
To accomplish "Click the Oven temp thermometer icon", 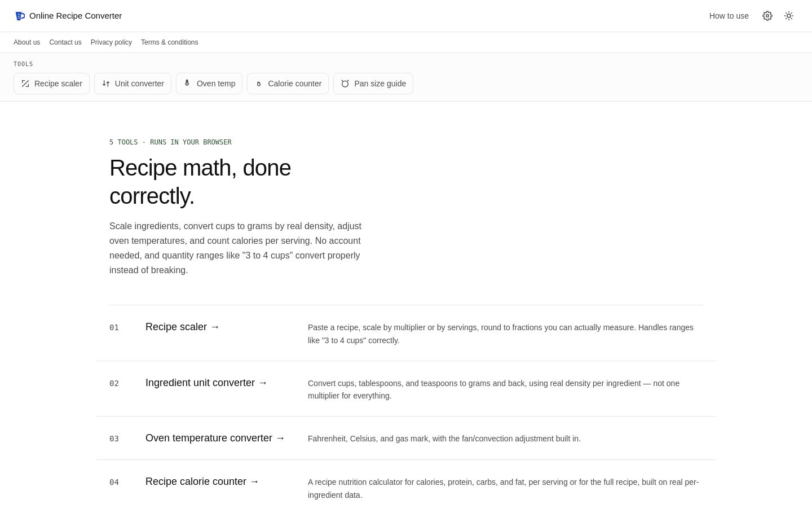I will click(x=187, y=84).
